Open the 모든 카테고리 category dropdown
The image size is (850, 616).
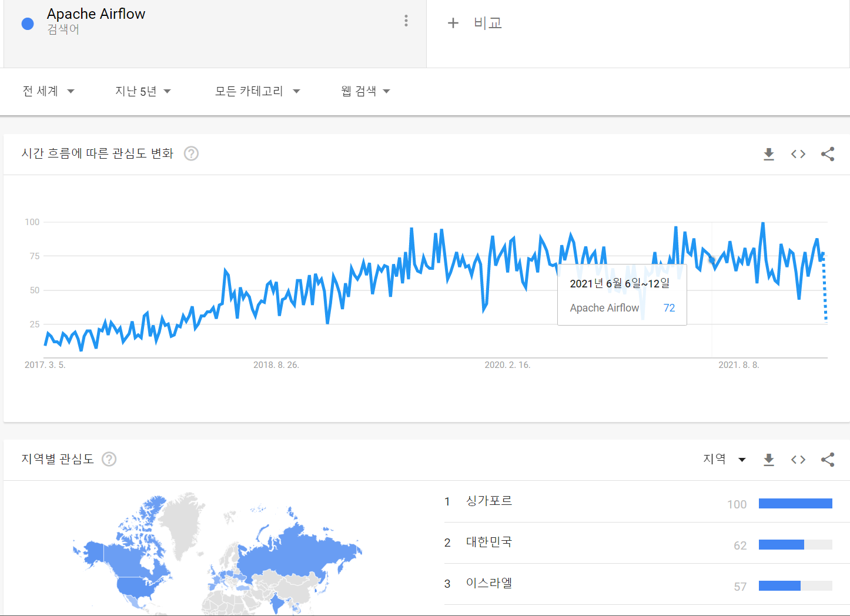coord(257,91)
